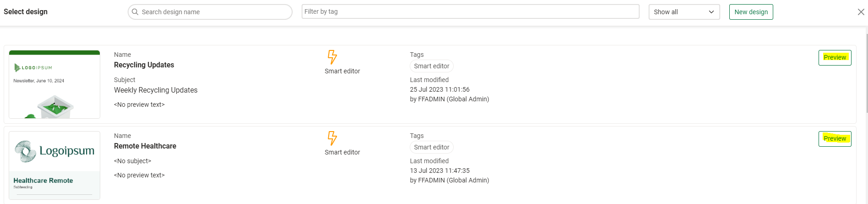The width and height of the screenshot is (868, 204).
Task: Preview the Remote Healthcare design
Action: point(835,139)
